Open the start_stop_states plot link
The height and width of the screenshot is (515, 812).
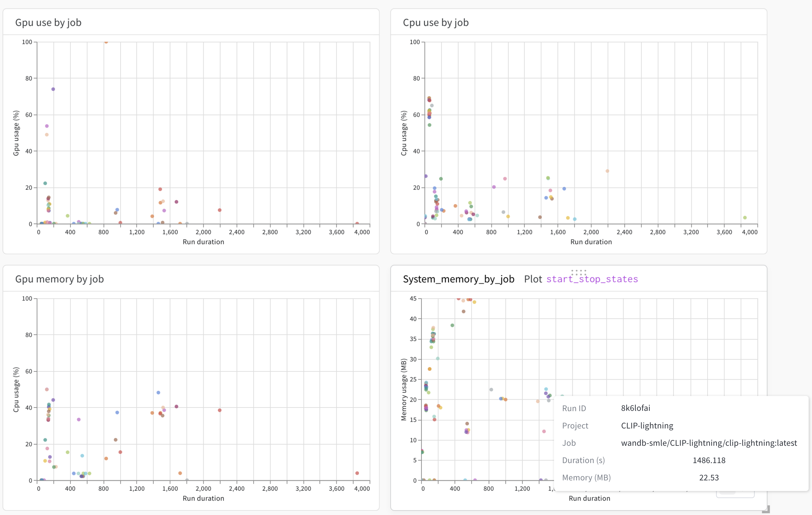click(x=591, y=279)
